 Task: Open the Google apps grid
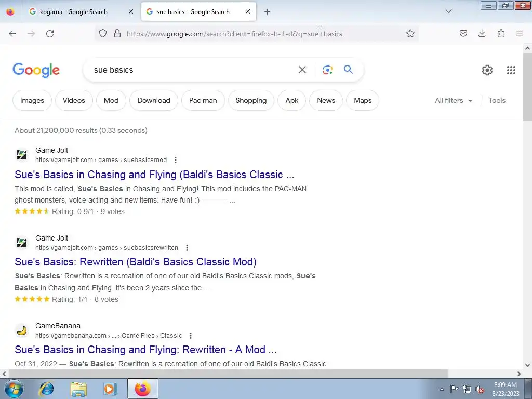(511, 70)
